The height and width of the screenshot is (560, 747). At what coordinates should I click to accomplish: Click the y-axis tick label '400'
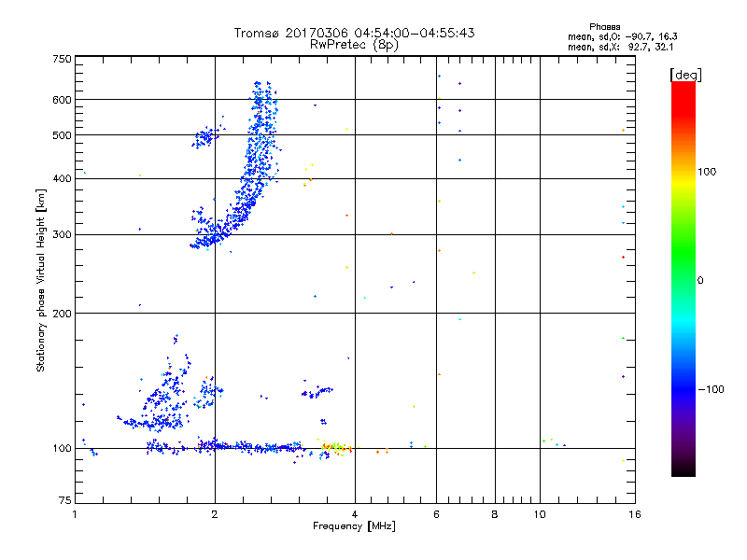[x=62, y=179]
